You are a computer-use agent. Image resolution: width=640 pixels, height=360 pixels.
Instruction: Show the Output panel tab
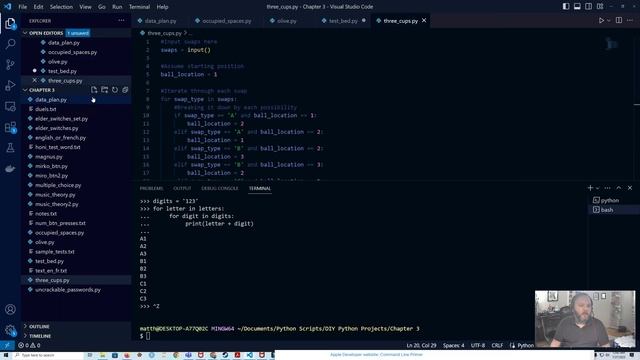(x=182, y=188)
